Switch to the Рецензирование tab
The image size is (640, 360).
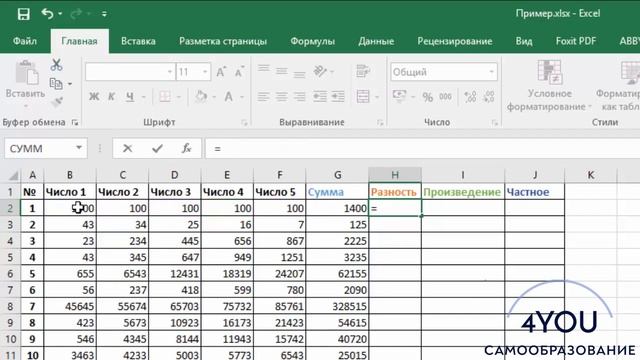click(455, 41)
